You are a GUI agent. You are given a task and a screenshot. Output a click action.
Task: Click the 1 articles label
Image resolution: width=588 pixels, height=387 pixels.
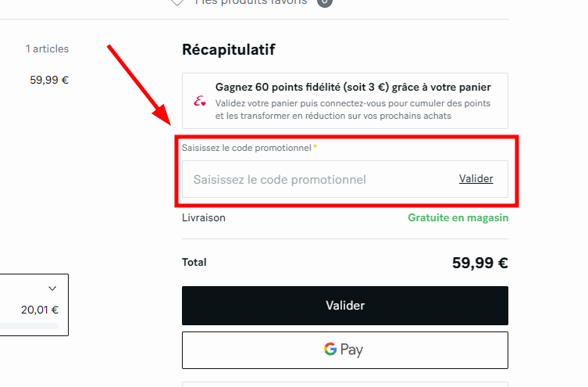point(47,48)
